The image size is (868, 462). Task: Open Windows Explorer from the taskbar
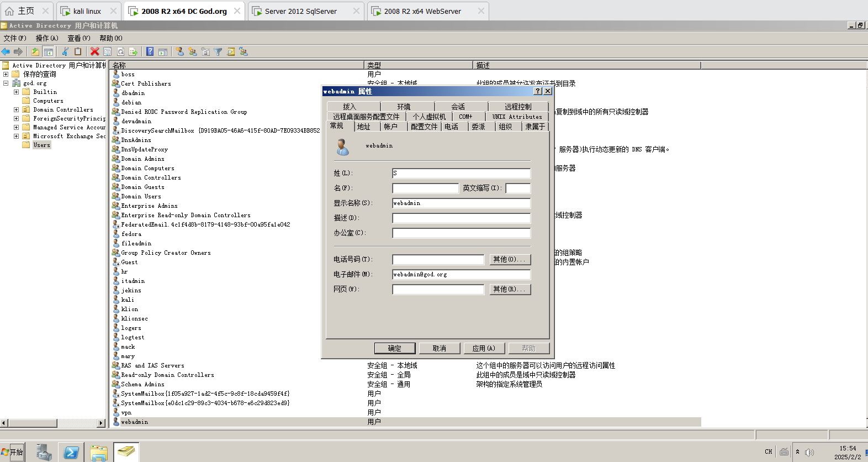pos(99,452)
